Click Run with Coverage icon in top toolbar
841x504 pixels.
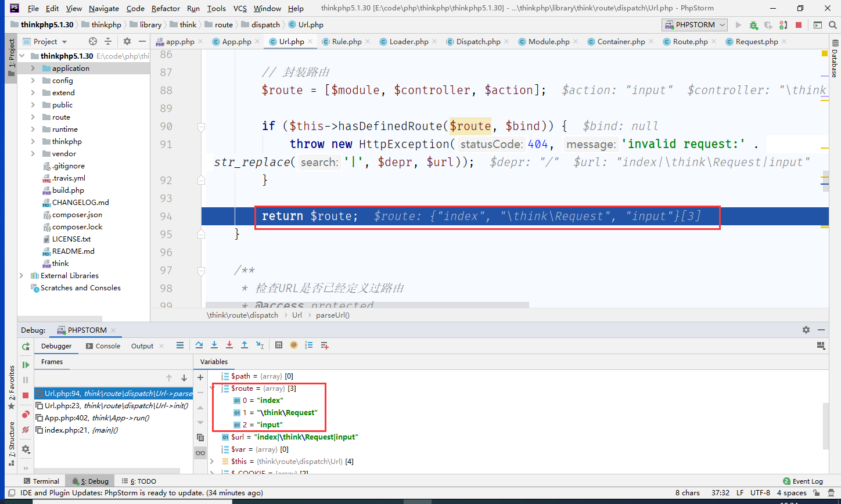768,25
